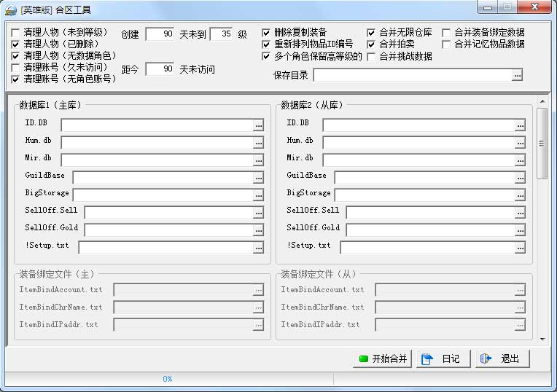Browse for secondary !Setup.txt file

click(520, 248)
